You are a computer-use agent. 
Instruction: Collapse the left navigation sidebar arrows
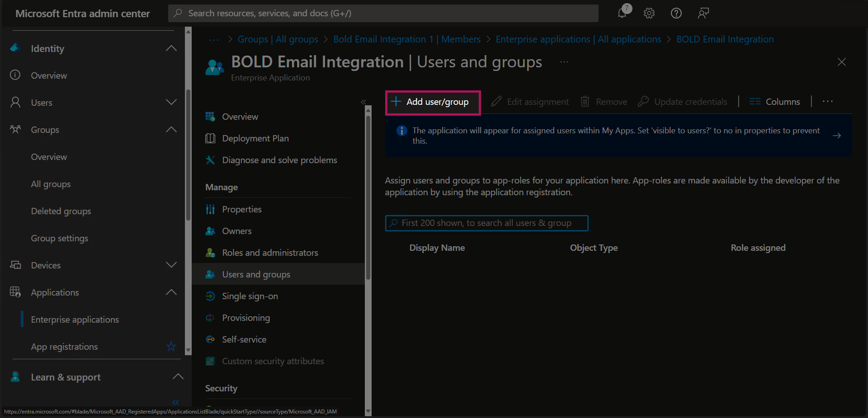175,402
